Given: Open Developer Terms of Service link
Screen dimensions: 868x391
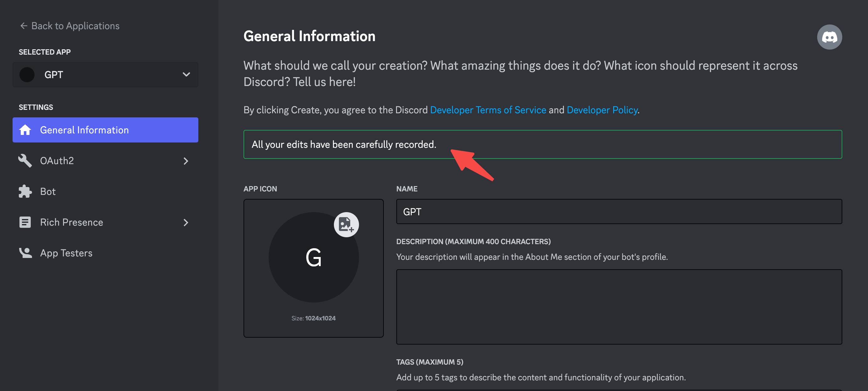Looking at the screenshot, I should 488,110.
